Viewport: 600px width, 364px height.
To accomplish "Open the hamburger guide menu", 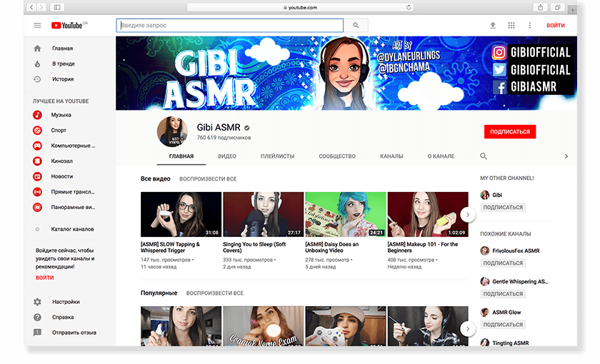I will (x=37, y=25).
